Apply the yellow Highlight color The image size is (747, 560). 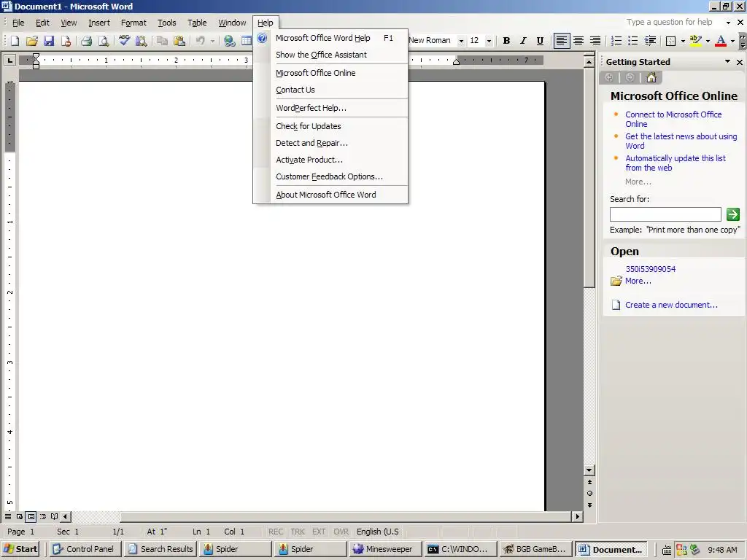coord(695,41)
